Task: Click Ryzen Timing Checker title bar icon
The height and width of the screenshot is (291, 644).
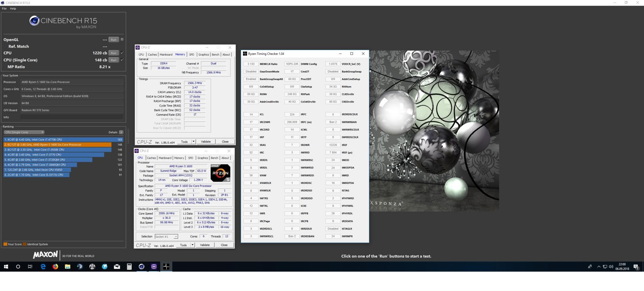Action: tap(245, 54)
